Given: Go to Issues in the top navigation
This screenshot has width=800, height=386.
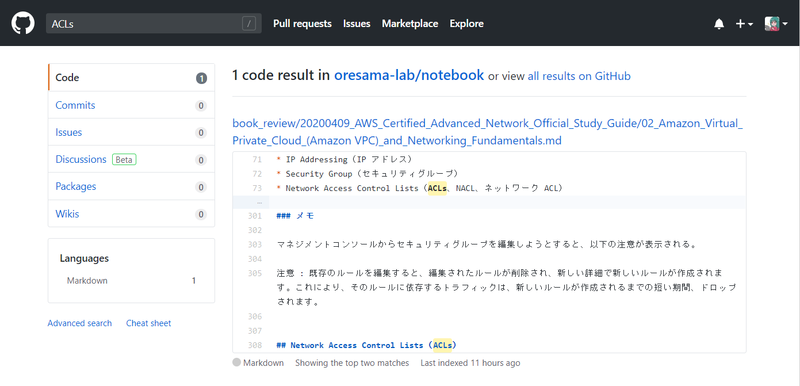Looking at the screenshot, I should click(357, 23).
